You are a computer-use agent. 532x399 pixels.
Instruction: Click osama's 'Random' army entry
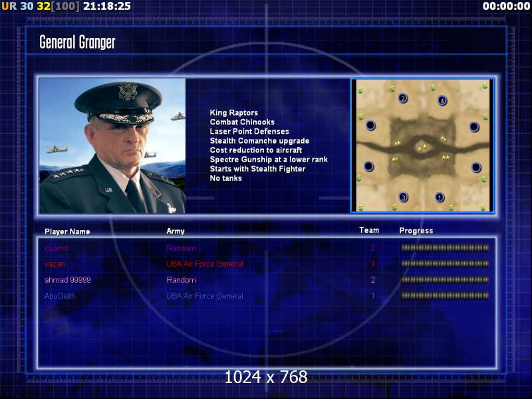[x=181, y=248]
